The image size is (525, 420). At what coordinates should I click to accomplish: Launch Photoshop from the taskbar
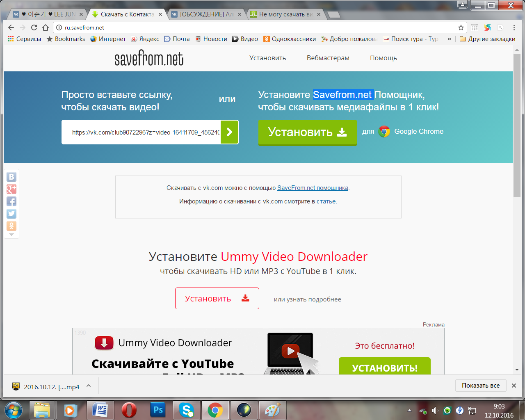click(158, 410)
